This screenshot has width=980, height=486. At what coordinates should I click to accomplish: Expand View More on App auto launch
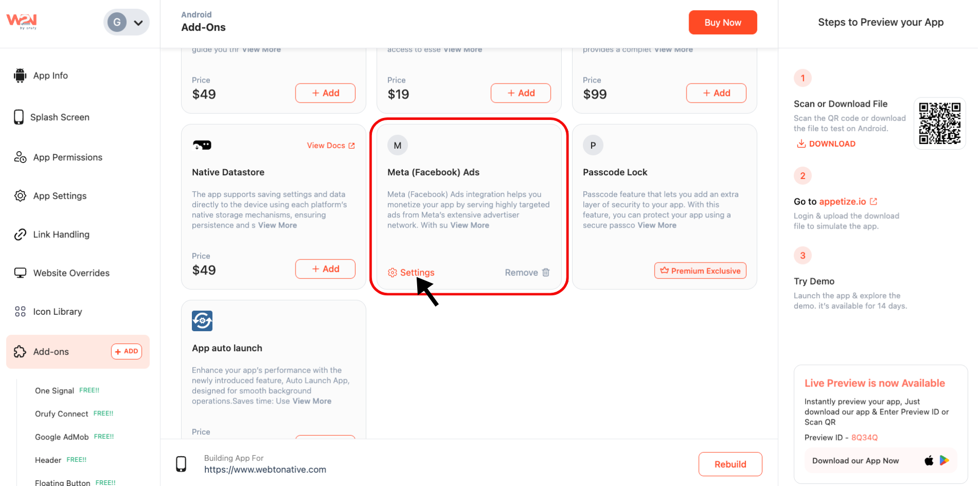pos(312,401)
